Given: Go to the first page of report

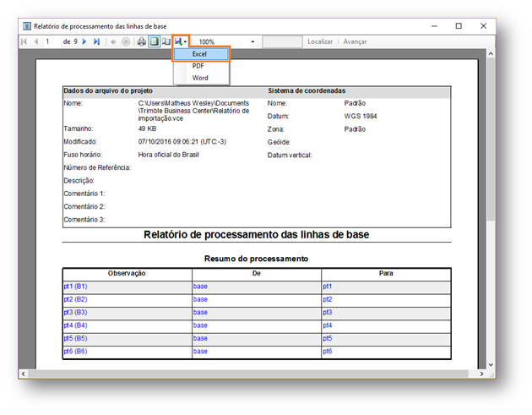Looking at the screenshot, I should [x=24, y=41].
